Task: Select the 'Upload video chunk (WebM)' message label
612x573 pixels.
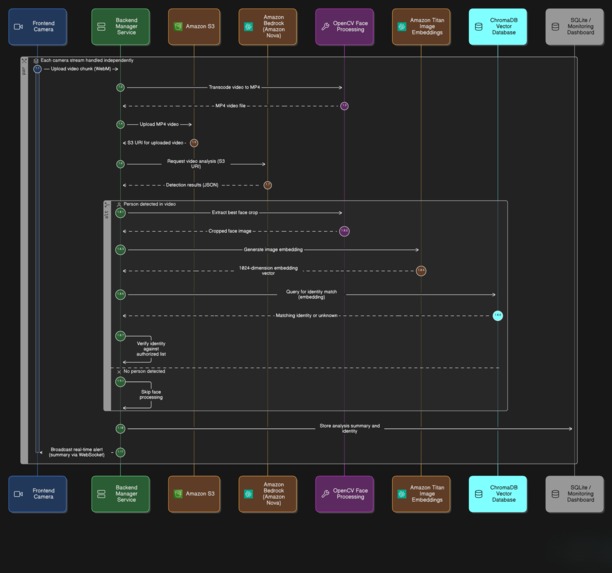Action: pos(81,69)
